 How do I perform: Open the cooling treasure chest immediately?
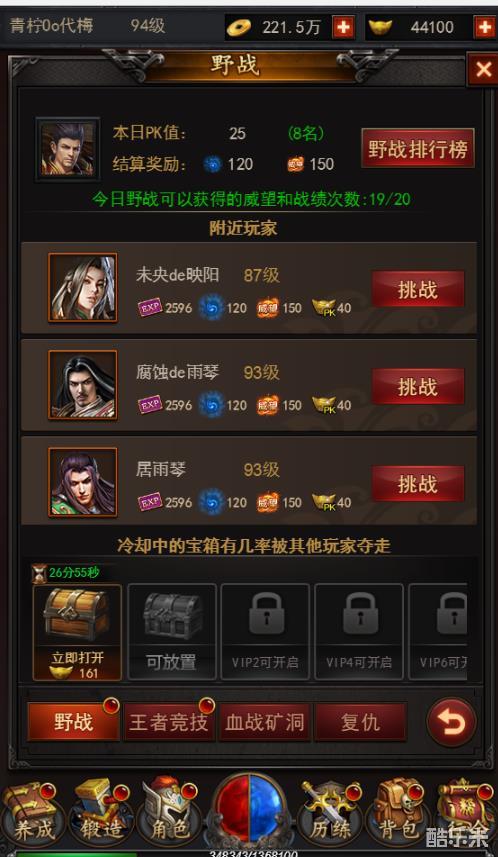coord(77,632)
